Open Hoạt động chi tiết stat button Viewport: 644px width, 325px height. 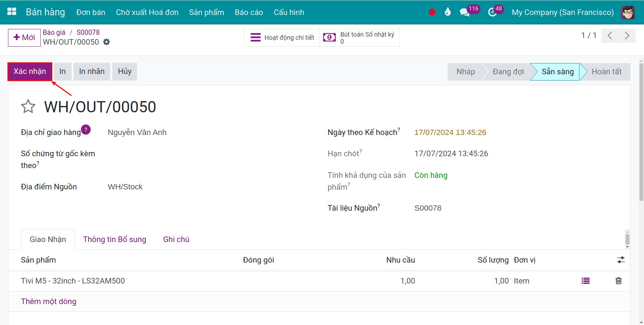coord(282,37)
